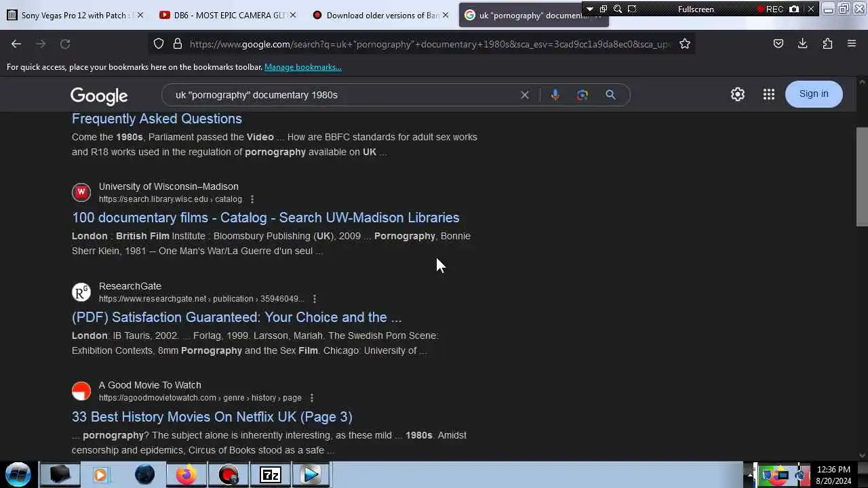The height and width of the screenshot is (488, 868).
Task: Take a screenshot with recorder camera icon
Action: (794, 9)
